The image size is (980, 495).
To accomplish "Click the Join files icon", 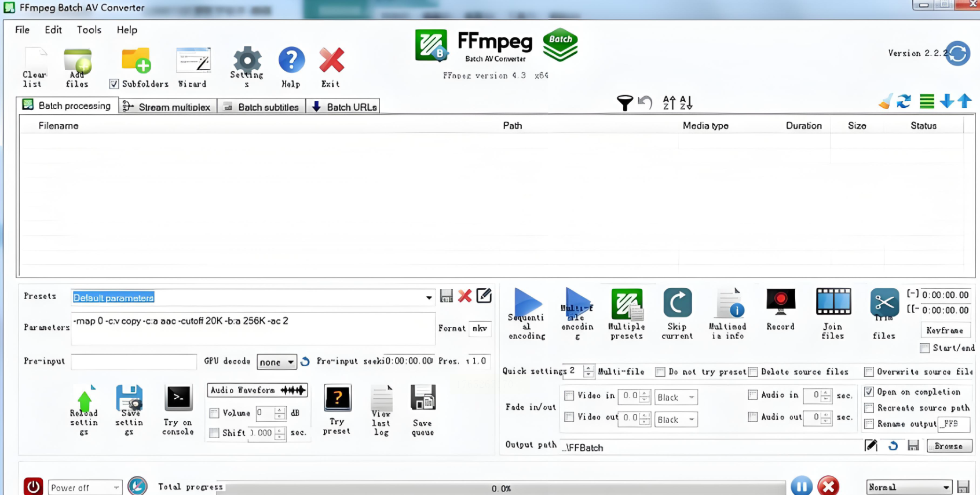I will [833, 302].
